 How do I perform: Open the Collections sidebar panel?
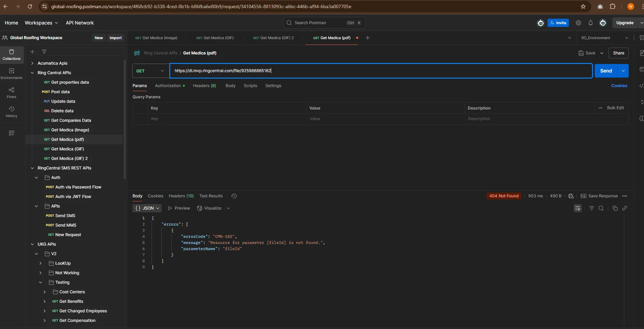12,55
